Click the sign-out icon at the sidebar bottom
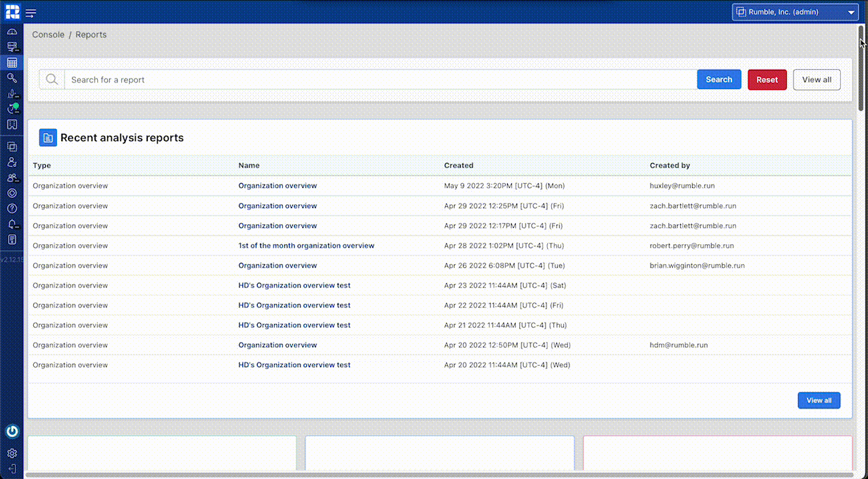 pyautogui.click(x=12, y=468)
